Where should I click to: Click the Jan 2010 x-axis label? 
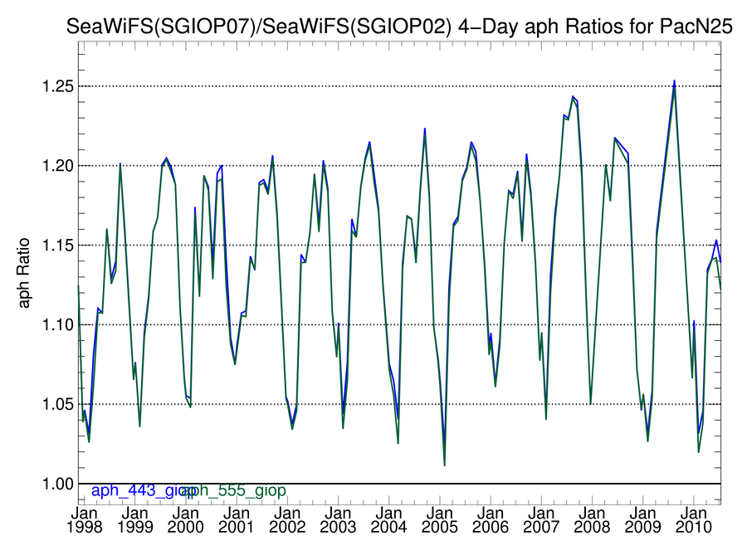click(x=693, y=520)
